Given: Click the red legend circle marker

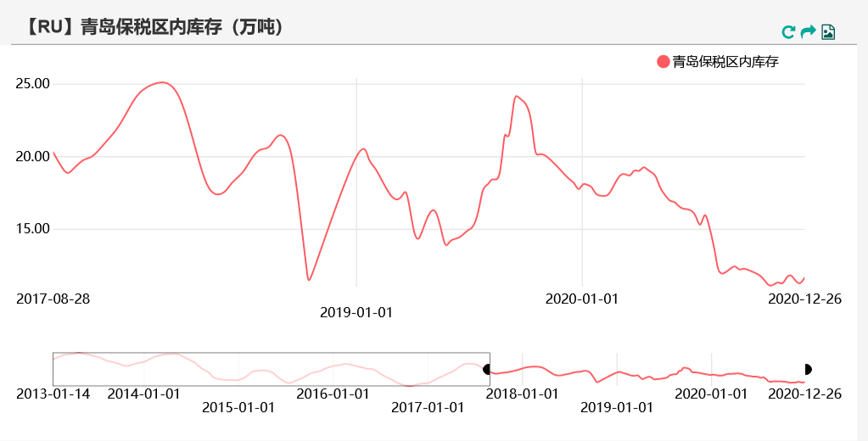Looking at the screenshot, I should point(664,61).
